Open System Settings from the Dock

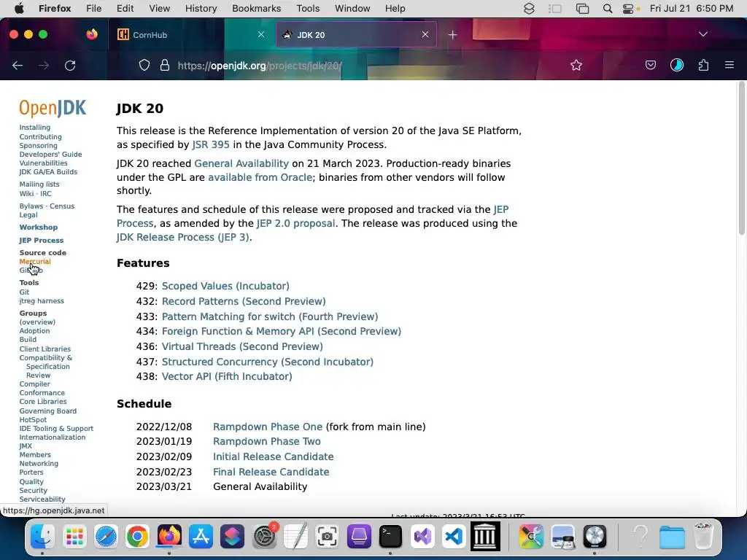click(264, 537)
